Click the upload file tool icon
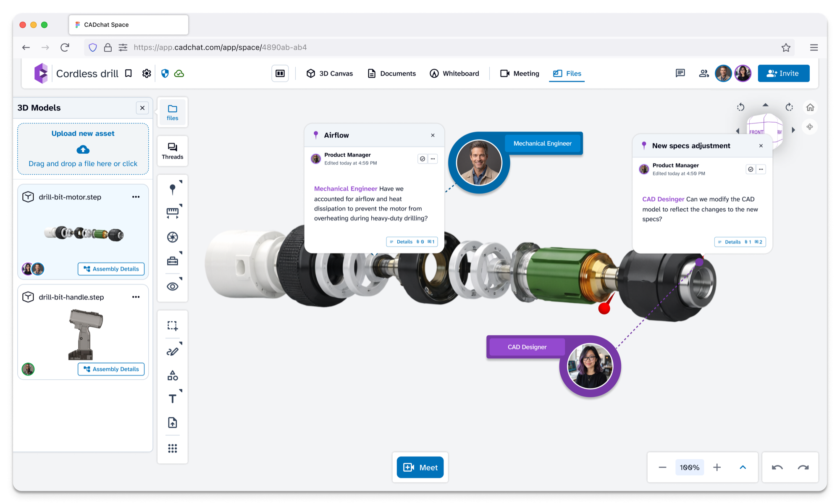The height and width of the screenshot is (504, 840). pyautogui.click(x=172, y=423)
